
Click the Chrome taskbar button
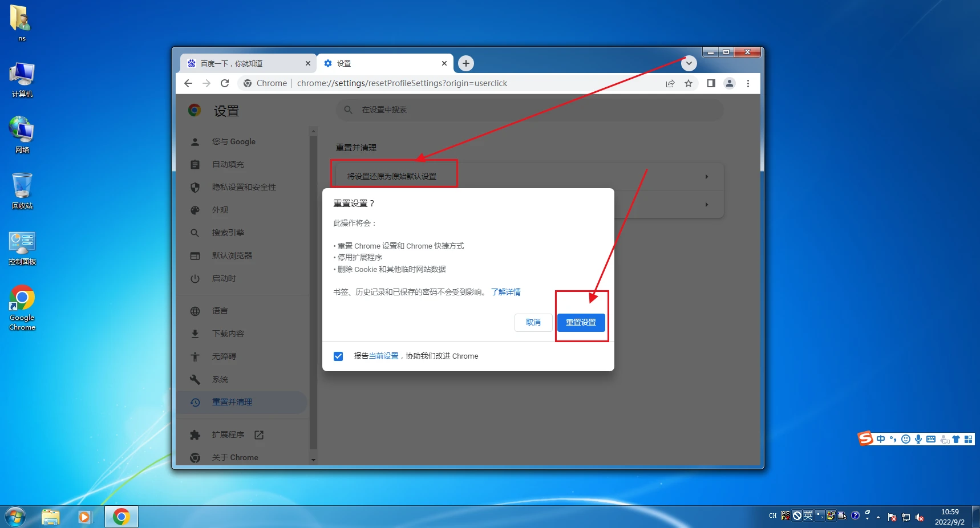point(121,517)
